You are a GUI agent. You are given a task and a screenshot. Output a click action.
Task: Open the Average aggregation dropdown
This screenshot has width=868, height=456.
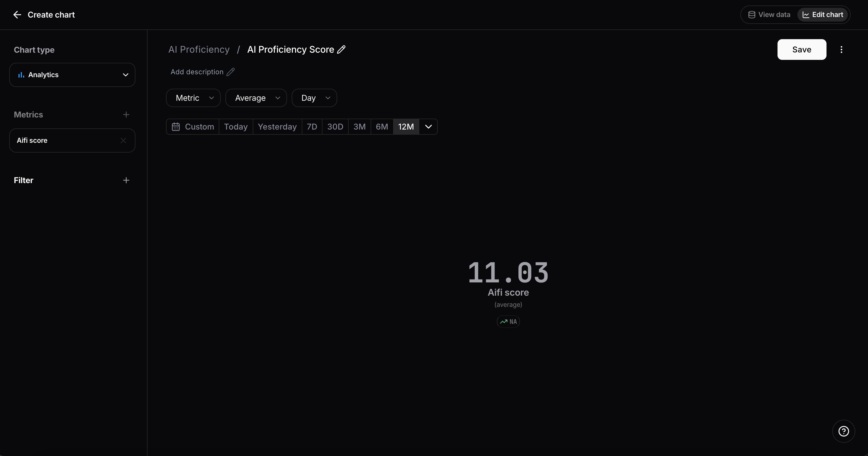tap(256, 98)
